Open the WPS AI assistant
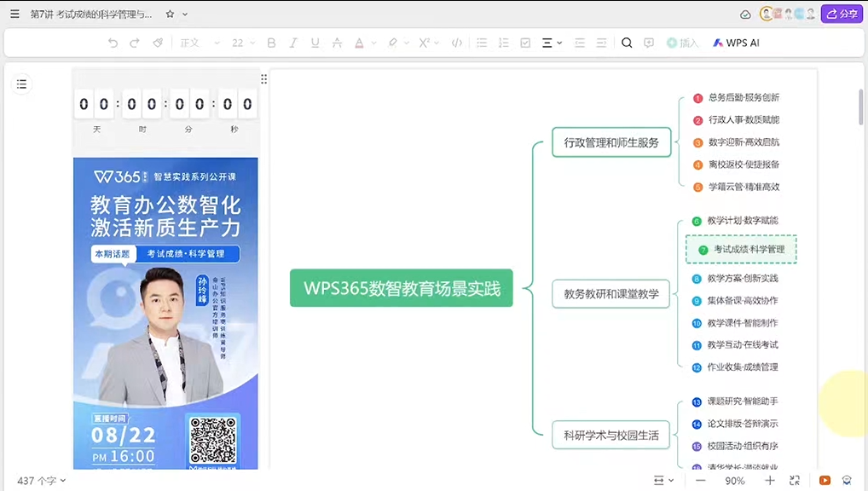868x491 pixels. tap(736, 43)
